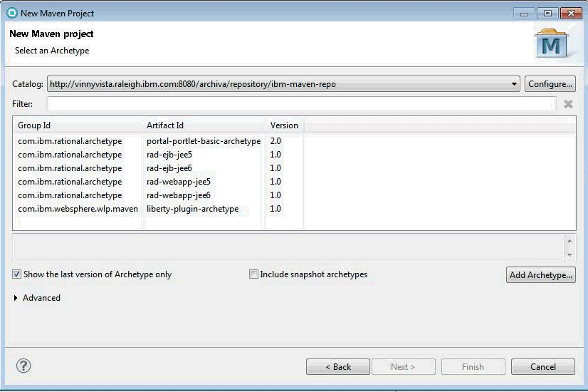Close the New Maven Project dialog
This screenshot has height=392, width=588.
click(571, 14)
